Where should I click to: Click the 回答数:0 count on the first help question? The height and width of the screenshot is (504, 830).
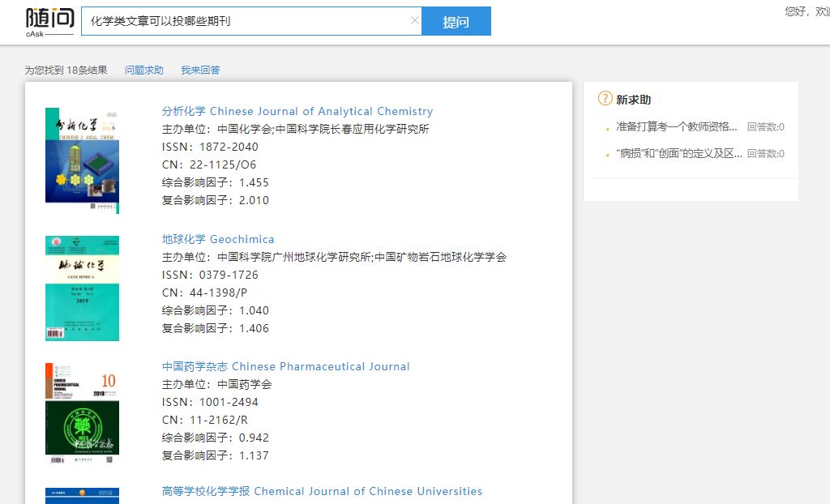tap(765, 127)
